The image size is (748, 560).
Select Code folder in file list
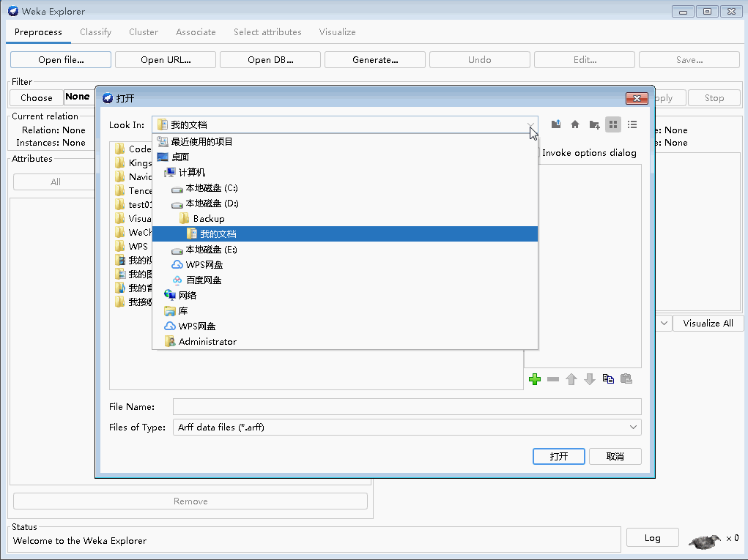[133, 149]
